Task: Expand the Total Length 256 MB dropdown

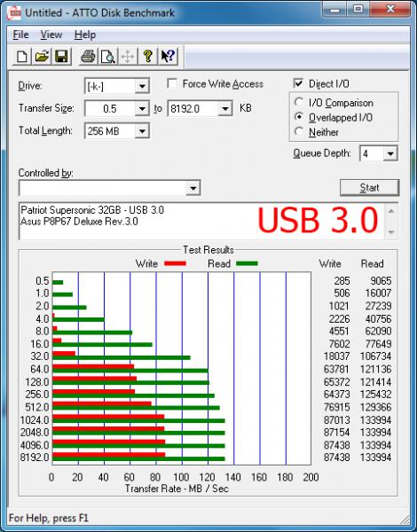Action: pyautogui.click(x=142, y=131)
